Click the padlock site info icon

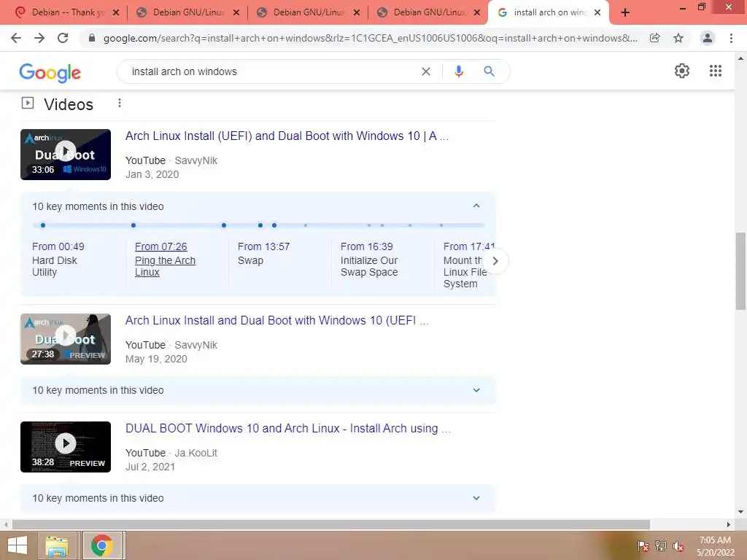click(x=92, y=38)
